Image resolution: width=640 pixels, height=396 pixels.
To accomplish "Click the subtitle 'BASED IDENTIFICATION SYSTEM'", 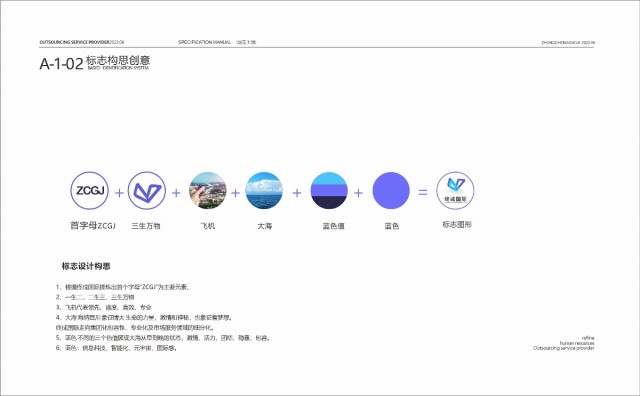I will pos(118,68).
